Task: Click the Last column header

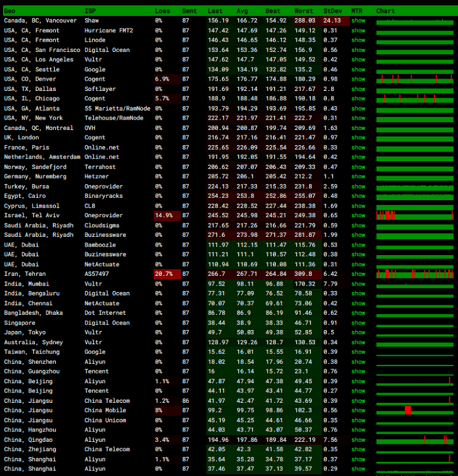Action: (215, 11)
